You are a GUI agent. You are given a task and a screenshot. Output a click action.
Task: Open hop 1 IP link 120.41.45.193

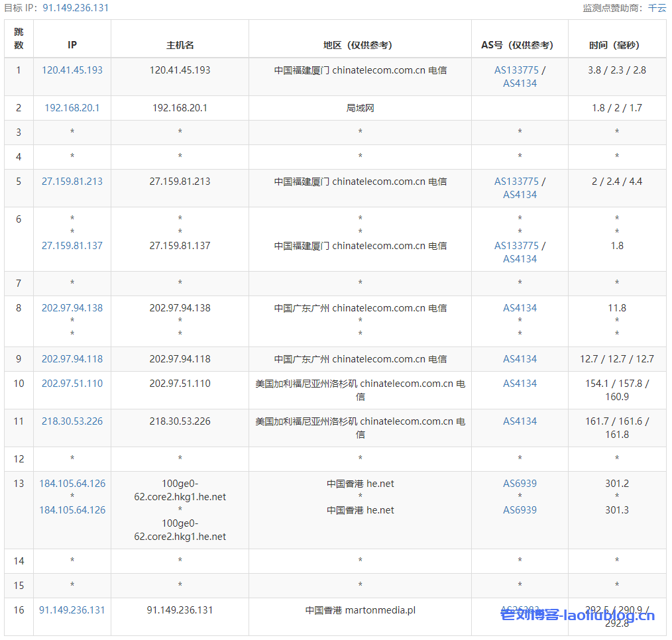pyautogui.click(x=72, y=70)
